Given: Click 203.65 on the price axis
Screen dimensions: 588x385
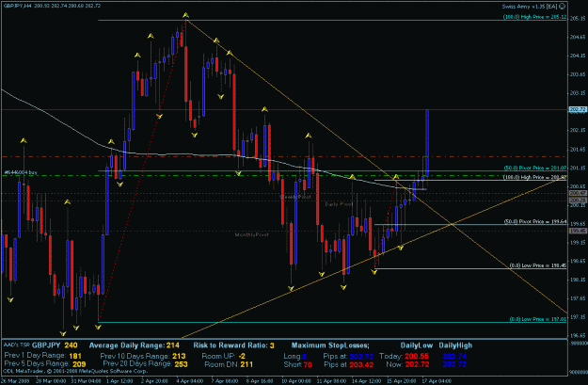Looking at the screenshot, I should [578, 74].
